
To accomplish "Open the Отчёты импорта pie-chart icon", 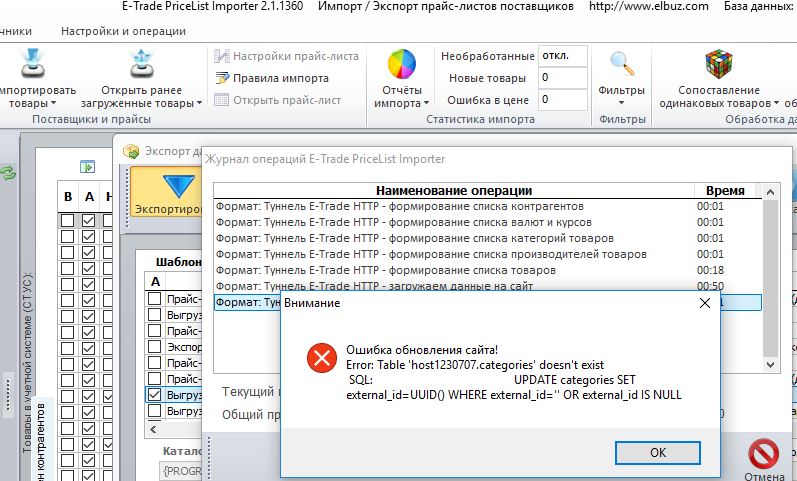I will point(402,64).
